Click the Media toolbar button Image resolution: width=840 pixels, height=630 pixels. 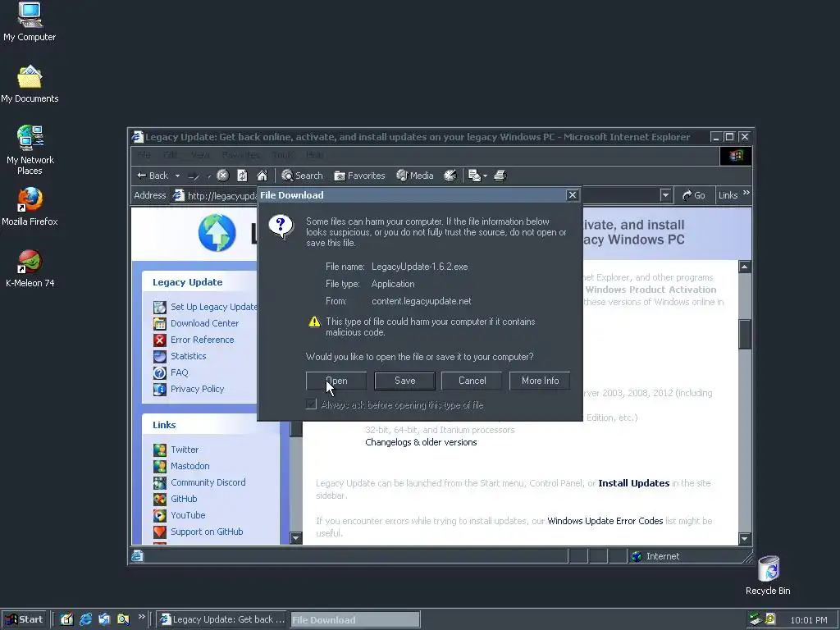(x=414, y=176)
